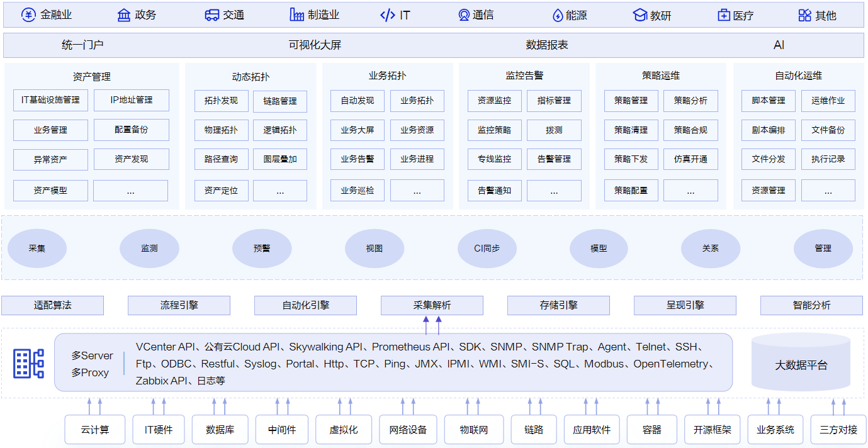The image size is (868, 448).
Task: Click the 金融业 yen coin icon
Action: point(28,15)
